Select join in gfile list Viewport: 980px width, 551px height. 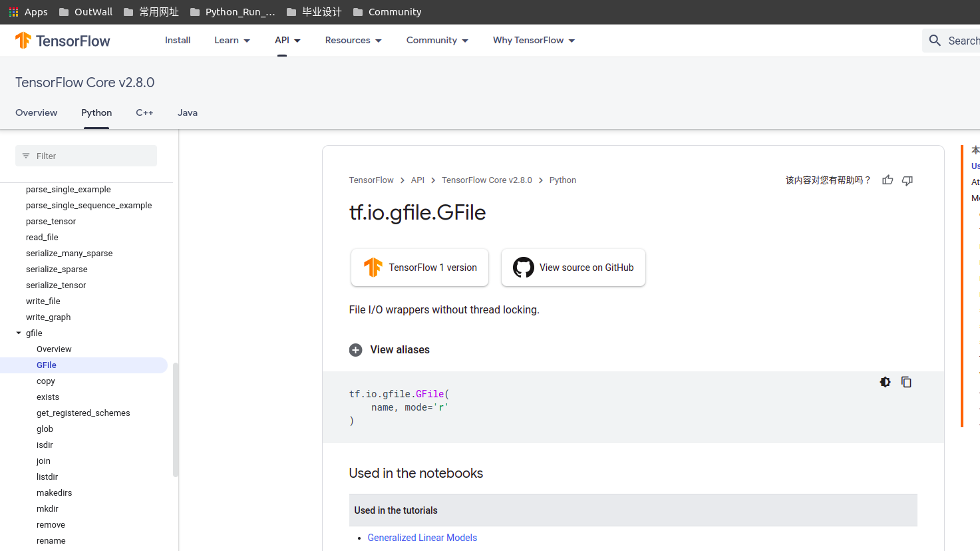coord(43,461)
